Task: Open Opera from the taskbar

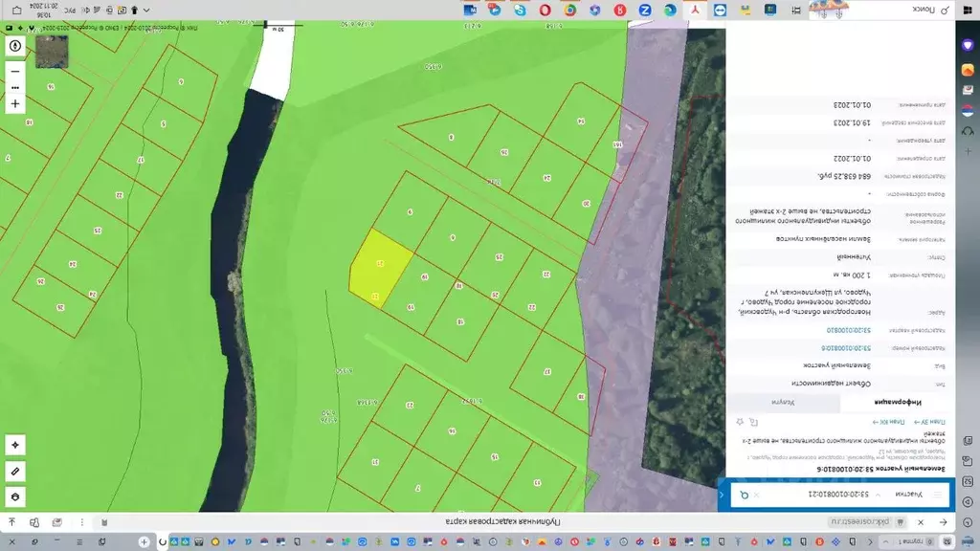Action: [545, 10]
